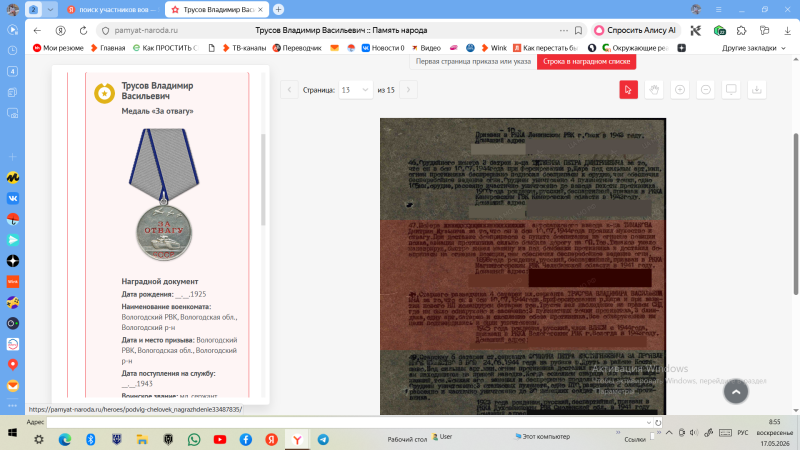Open Microsoft Edge from taskbar
The width and height of the screenshot is (800, 450).
[65, 439]
